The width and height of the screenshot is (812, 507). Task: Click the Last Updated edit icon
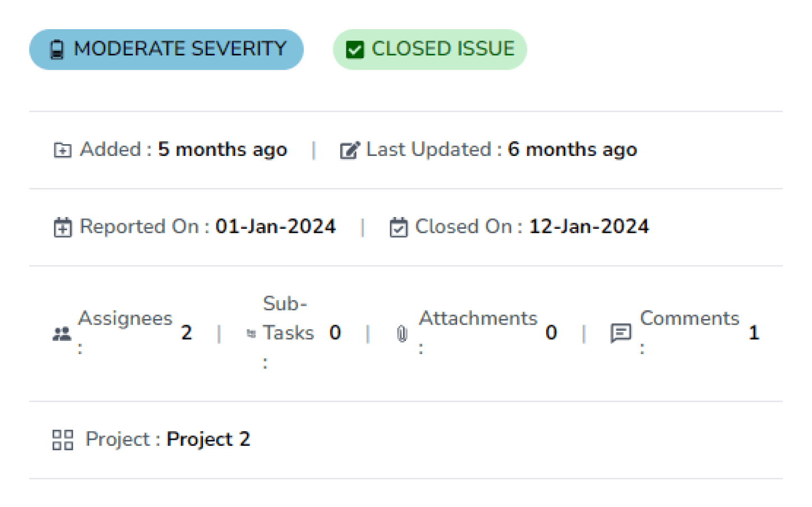pos(349,150)
